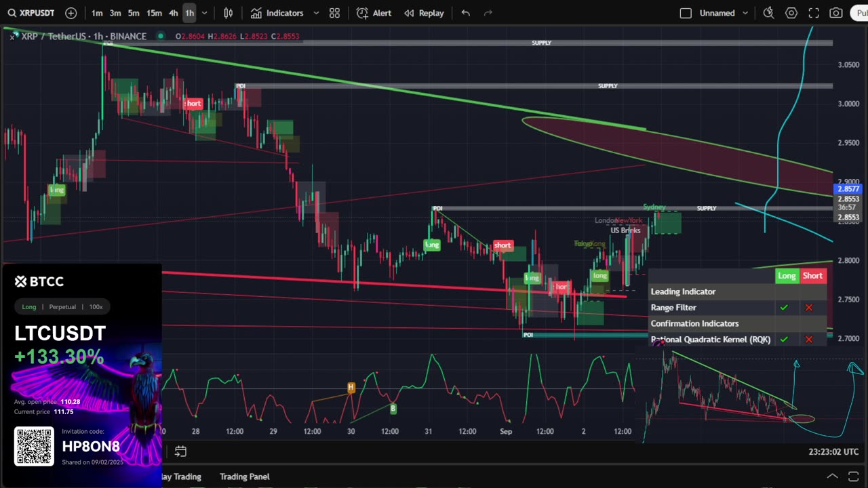Open Go to date calendar icon
The image size is (868, 488).
point(180,451)
